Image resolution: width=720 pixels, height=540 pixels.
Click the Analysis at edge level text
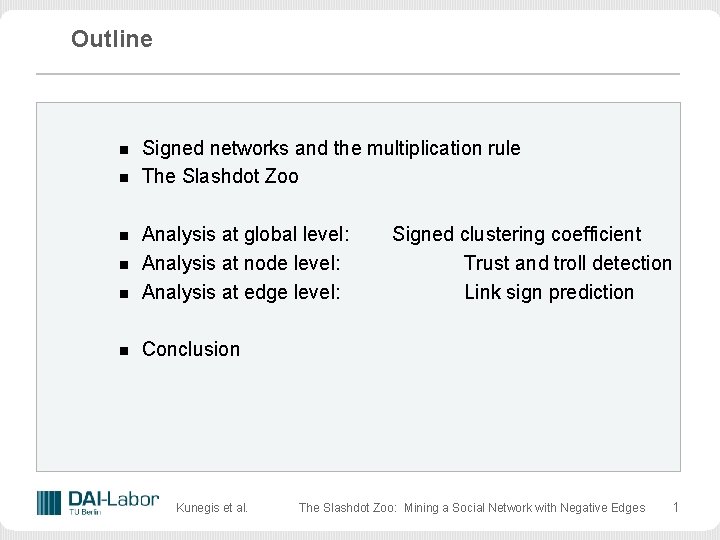coord(241,292)
